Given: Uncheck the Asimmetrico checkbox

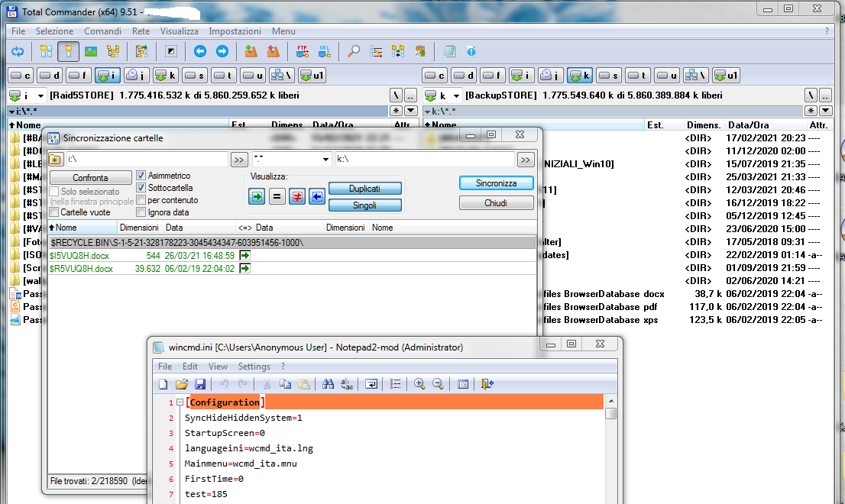Looking at the screenshot, I should tap(141, 176).
